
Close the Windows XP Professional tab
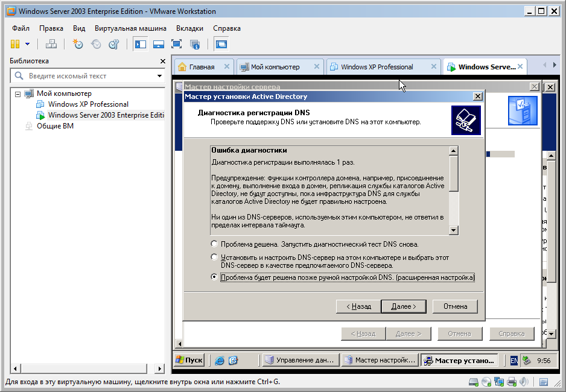click(433, 66)
